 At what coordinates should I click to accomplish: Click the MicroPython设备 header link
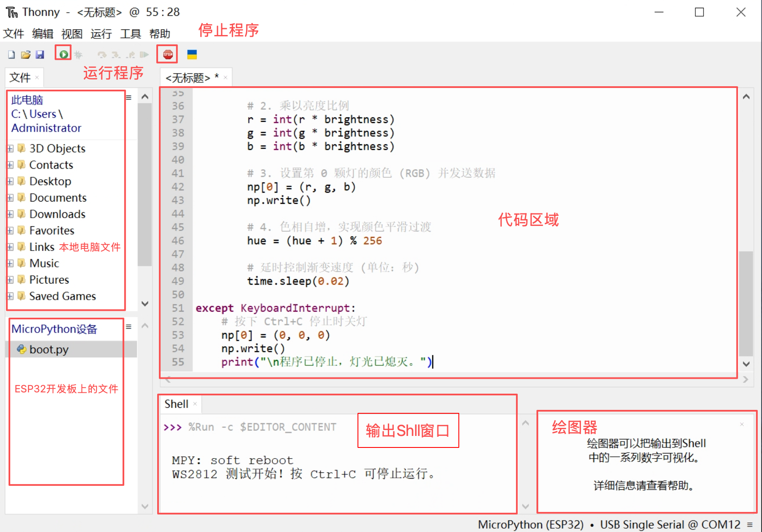(x=54, y=329)
